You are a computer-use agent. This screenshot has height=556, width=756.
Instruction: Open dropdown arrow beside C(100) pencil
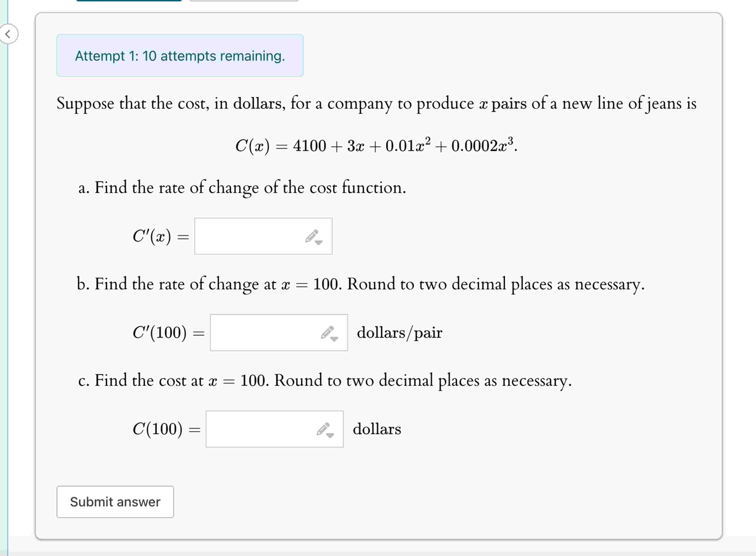click(x=330, y=436)
